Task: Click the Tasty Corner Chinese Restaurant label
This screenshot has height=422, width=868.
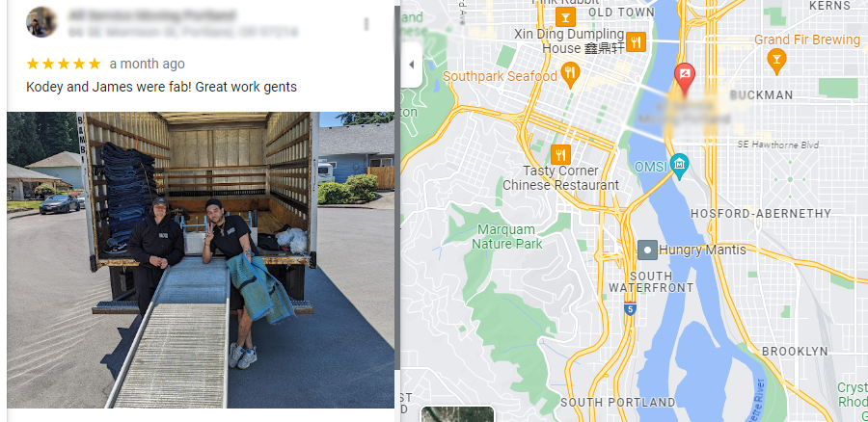Action: (560, 178)
